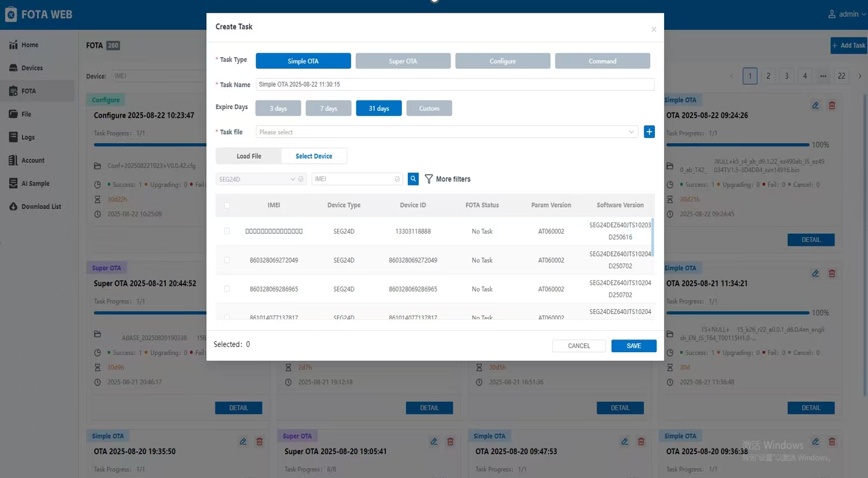Choose 31 days for Expire Days
Image resolution: width=868 pixels, height=478 pixels.
coord(379,108)
